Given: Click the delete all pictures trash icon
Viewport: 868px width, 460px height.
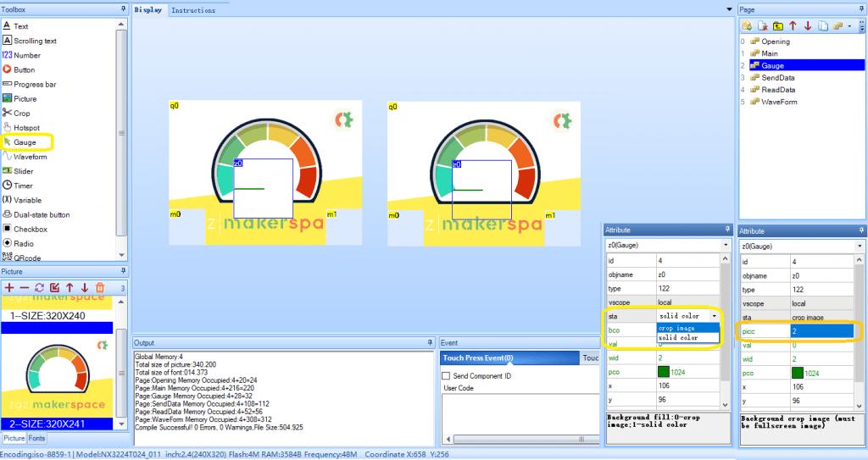Looking at the screenshot, I should 100,288.
